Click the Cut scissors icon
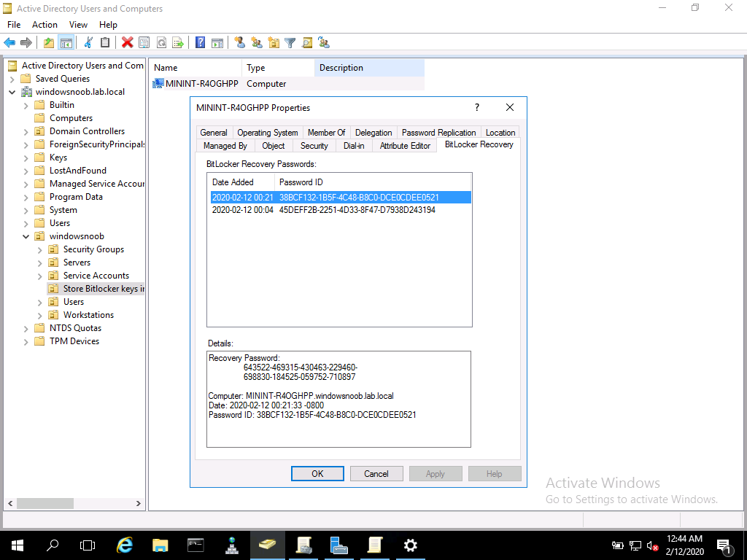 point(88,42)
